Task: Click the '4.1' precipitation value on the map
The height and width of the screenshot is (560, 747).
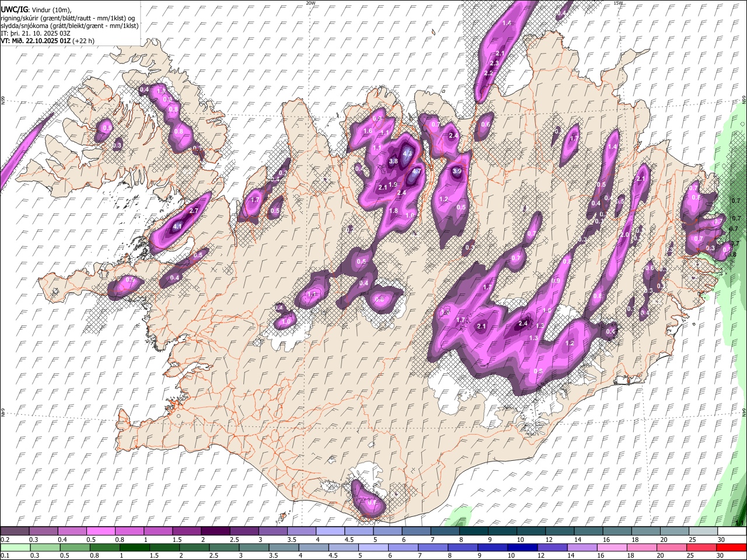Action: 178,226
